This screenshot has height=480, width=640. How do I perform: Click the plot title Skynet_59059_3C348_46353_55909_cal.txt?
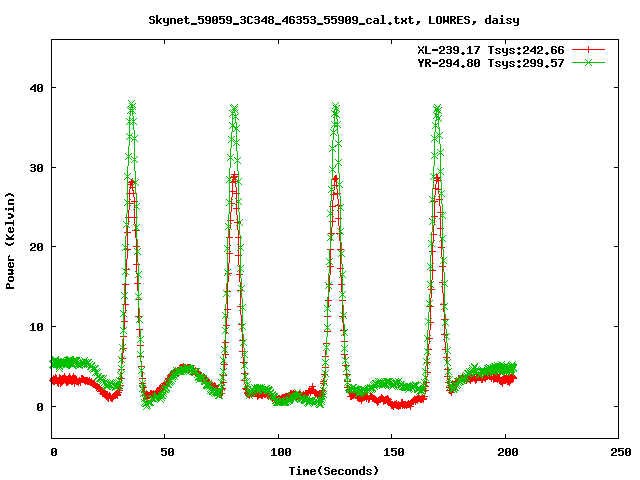[333, 20]
